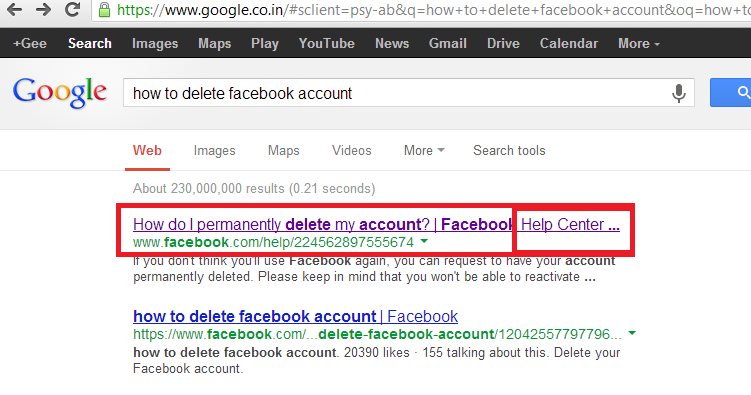Reload the page with the refresh icon
Viewport: 751px width, 395px height.
72,10
